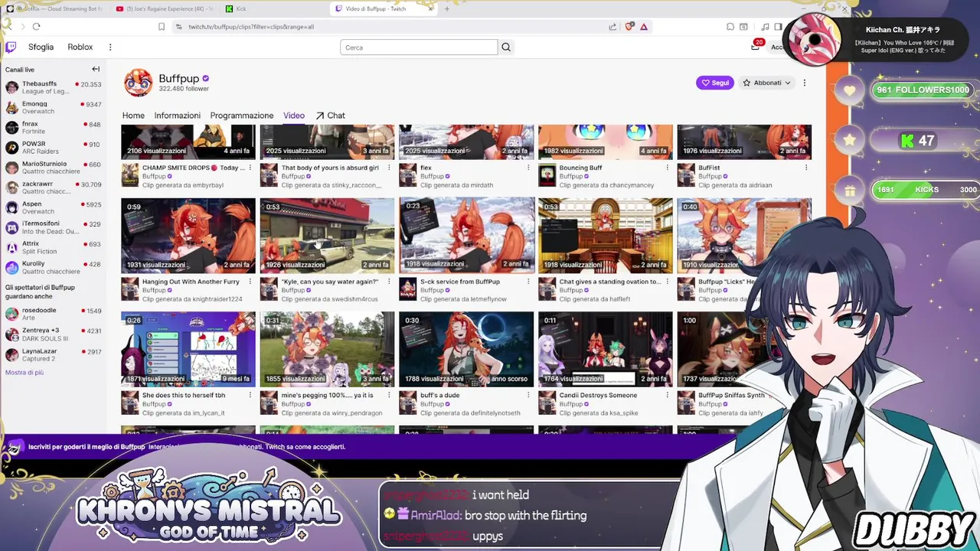Close the Video di Buffpup Twitch tab
980x551 pixels.
pos(430,9)
